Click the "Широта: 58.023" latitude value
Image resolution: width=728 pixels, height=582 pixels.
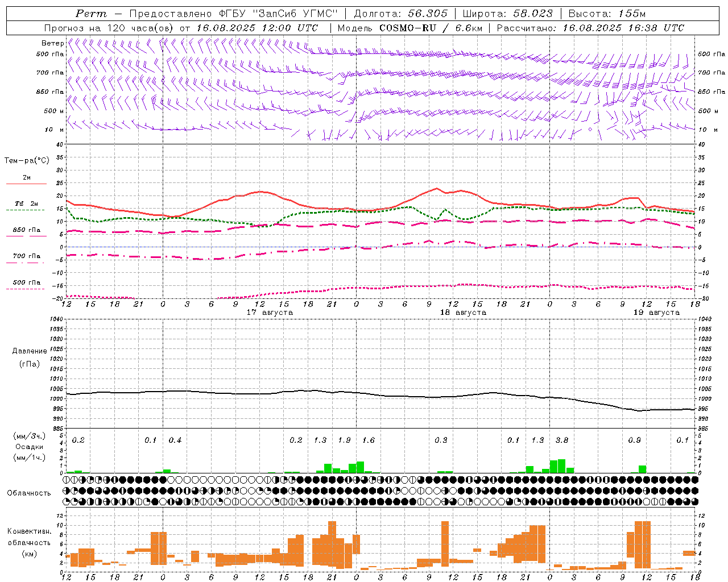coord(508,14)
